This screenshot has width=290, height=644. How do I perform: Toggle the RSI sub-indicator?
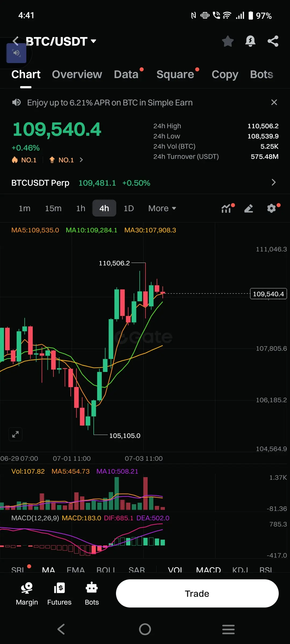(x=266, y=569)
